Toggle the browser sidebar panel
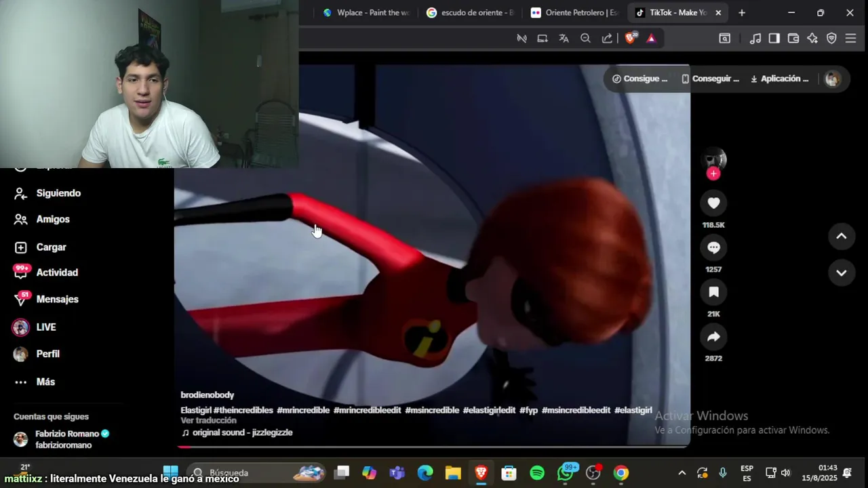868x488 pixels. 774,39
